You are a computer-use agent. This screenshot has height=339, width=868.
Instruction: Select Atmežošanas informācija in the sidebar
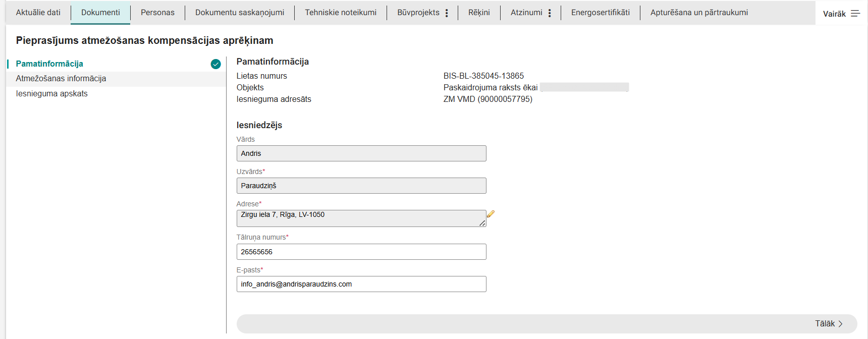pyautogui.click(x=61, y=79)
